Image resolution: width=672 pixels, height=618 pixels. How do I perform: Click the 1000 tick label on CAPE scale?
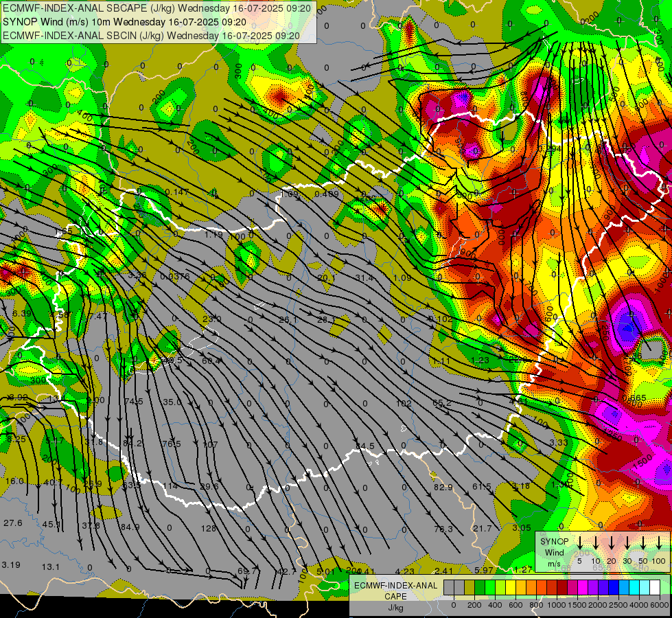click(556, 605)
